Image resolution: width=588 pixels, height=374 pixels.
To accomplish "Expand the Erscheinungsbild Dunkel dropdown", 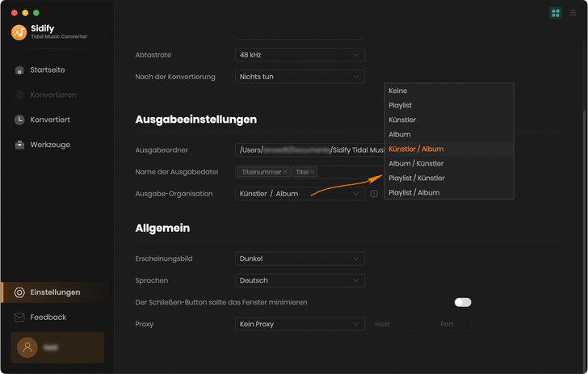I will (x=300, y=258).
